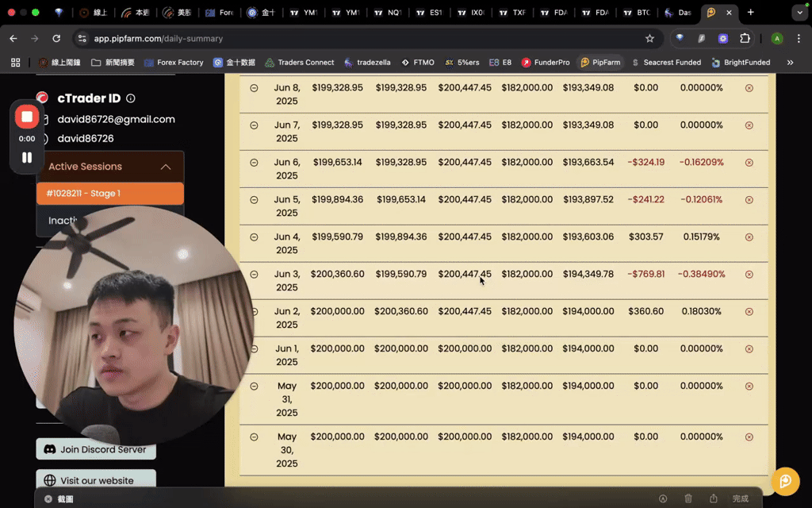This screenshot has height=508, width=812.
Task: Remove the Jun 6, 2025 entry
Action: [x=749, y=163]
